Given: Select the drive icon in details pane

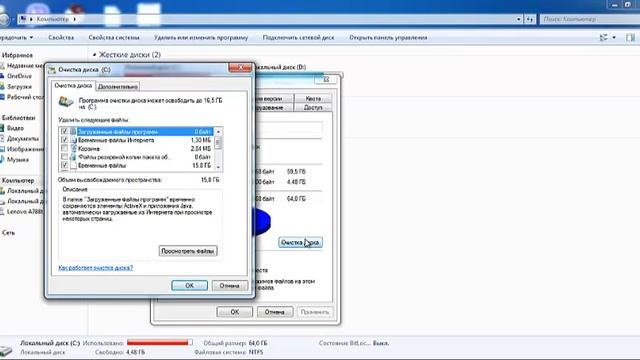Looking at the screenshot, I should pos(7,350).
